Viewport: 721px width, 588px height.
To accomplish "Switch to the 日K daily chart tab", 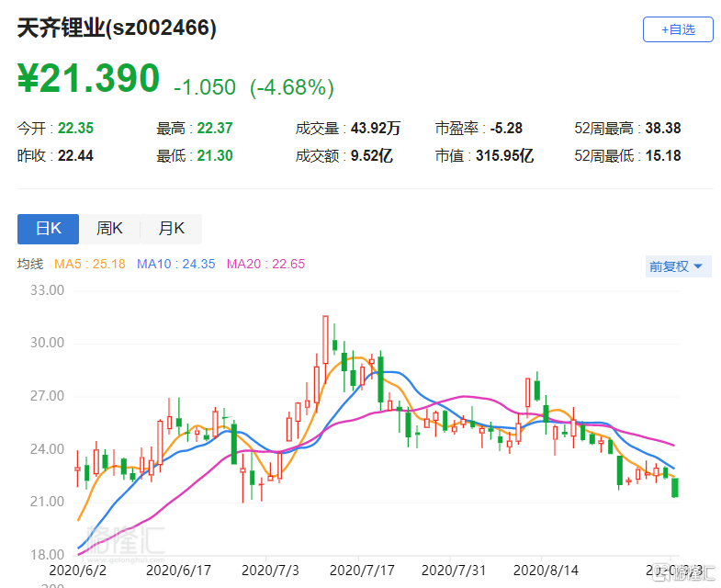I will click(49, 229).
